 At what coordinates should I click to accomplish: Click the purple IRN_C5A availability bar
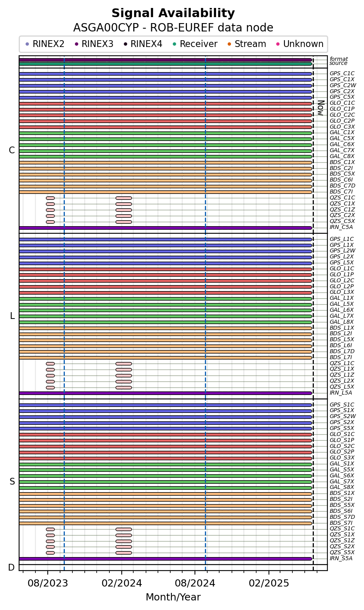165,228
